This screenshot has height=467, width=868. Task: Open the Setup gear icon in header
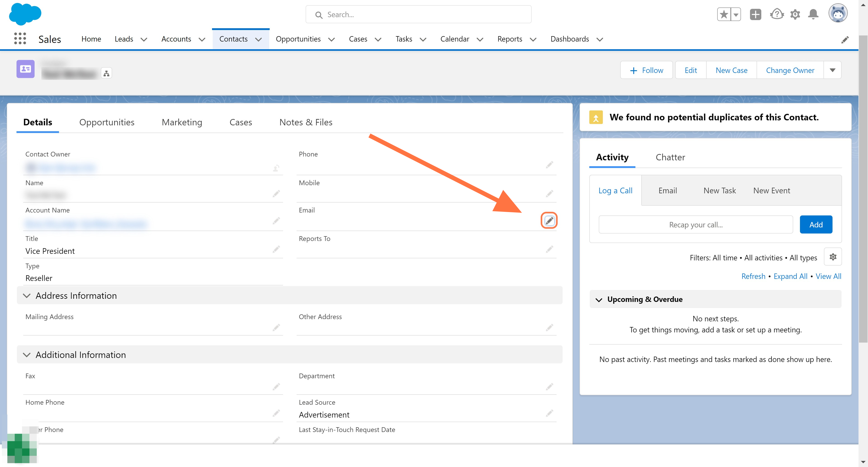click(x=795, y=14)
